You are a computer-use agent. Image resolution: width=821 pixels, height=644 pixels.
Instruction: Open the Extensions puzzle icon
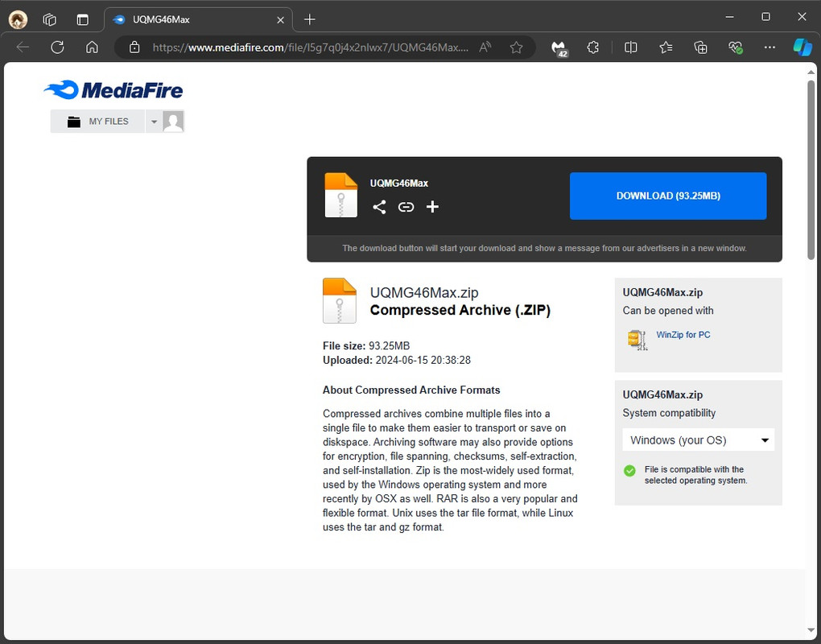(592, 47)
